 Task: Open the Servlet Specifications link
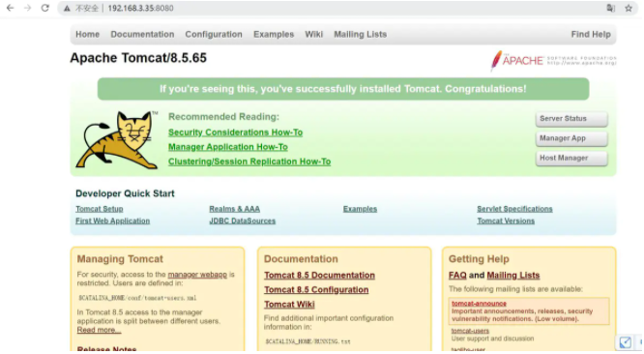[x=514, y=209]
